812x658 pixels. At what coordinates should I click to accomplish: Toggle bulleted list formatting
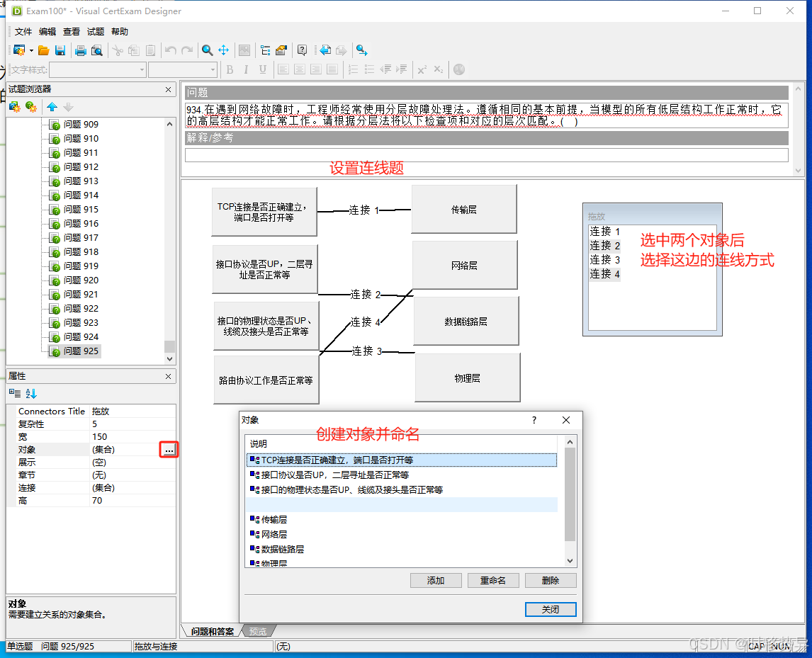click(x=369, y=69)
